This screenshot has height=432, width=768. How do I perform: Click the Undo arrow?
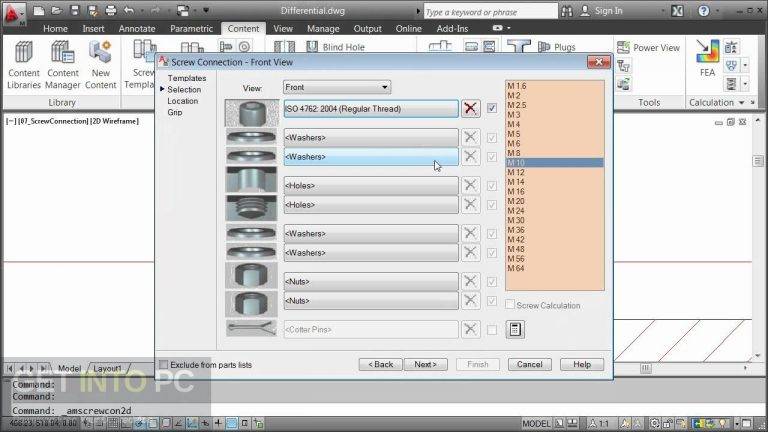[x=128, y=10]
